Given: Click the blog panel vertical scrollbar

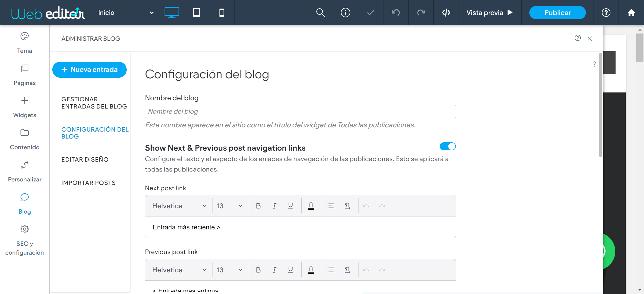Looking at the screenshot, I should point(600,105).
